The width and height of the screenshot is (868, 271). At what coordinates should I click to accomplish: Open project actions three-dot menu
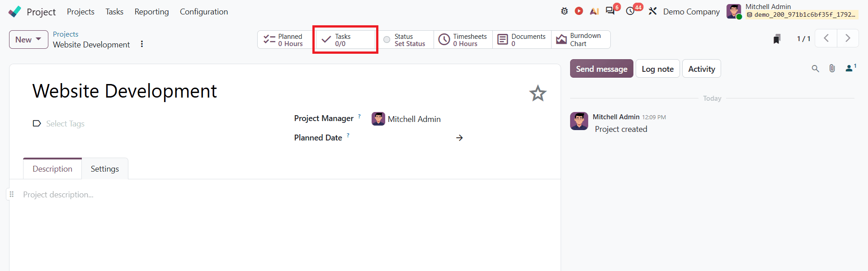(x=142, y=44)
